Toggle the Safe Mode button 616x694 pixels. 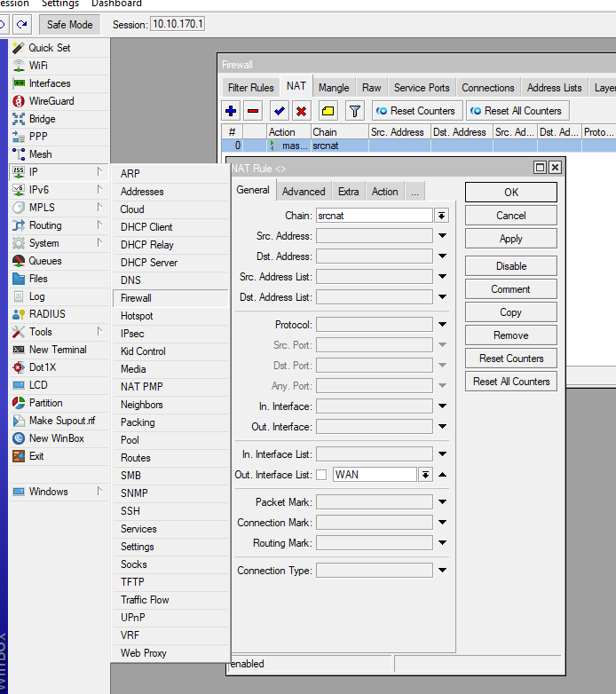(x=69, y=25)
